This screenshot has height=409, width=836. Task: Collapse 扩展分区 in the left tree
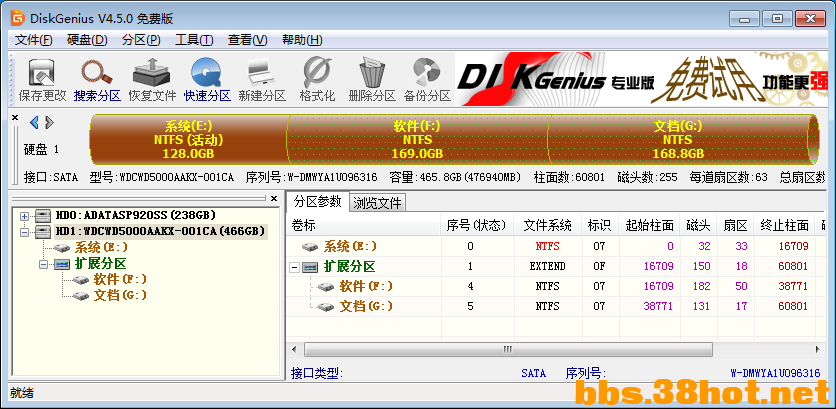tap(43, 264)
